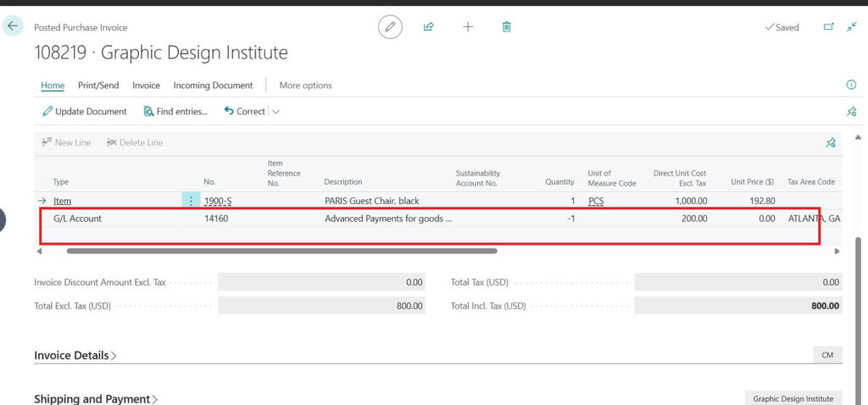The image size is (868, 405).
Task: Click the share icon at top
Action: tap(429, 27)
